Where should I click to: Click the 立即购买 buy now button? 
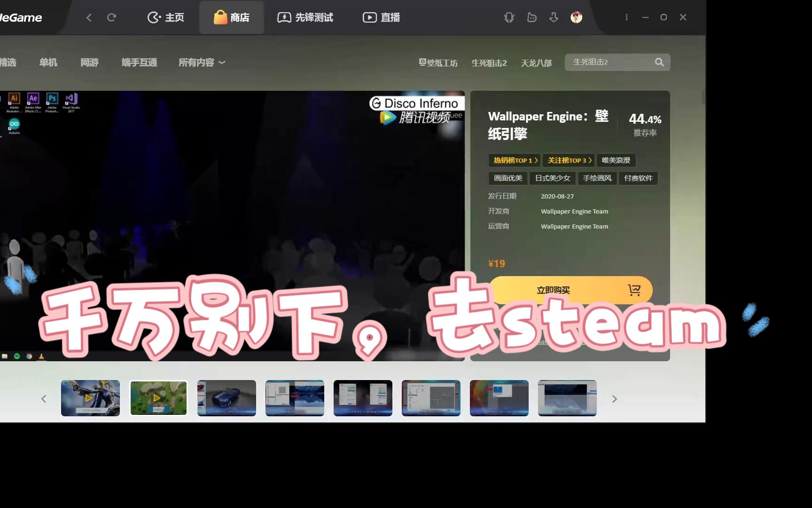553,290
